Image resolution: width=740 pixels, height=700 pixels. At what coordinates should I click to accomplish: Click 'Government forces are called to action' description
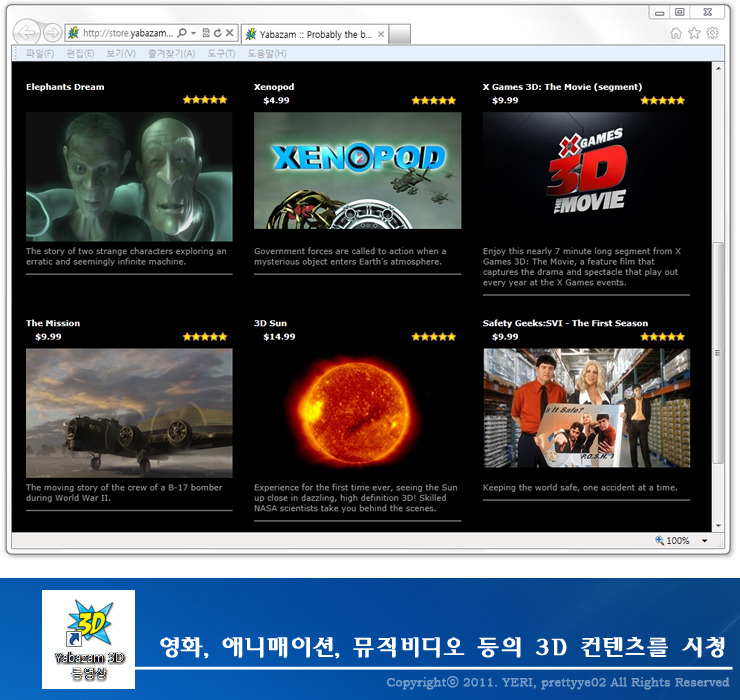pyautogui.click(x=350, y=256)
